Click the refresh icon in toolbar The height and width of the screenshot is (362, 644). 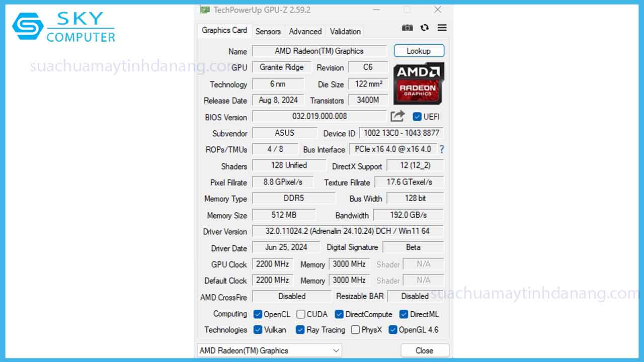[425, 28]
